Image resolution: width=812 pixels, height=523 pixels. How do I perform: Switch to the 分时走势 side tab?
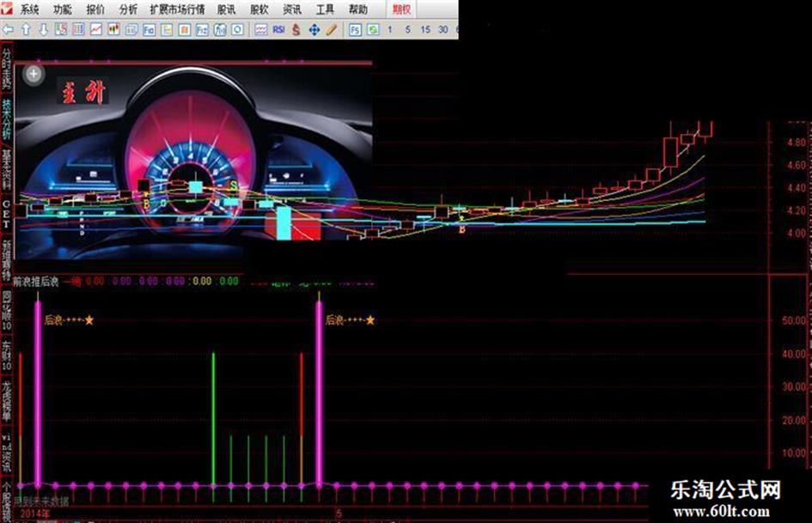[6, 69]
